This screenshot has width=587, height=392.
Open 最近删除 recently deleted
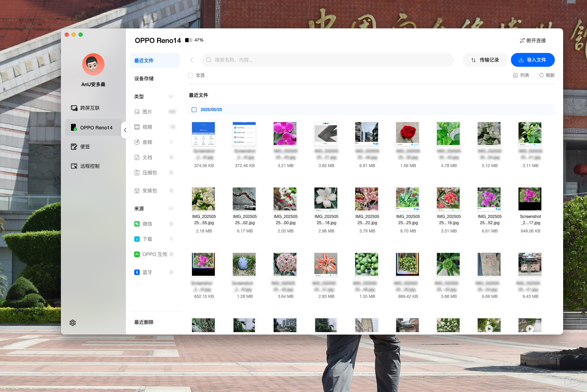144,322
